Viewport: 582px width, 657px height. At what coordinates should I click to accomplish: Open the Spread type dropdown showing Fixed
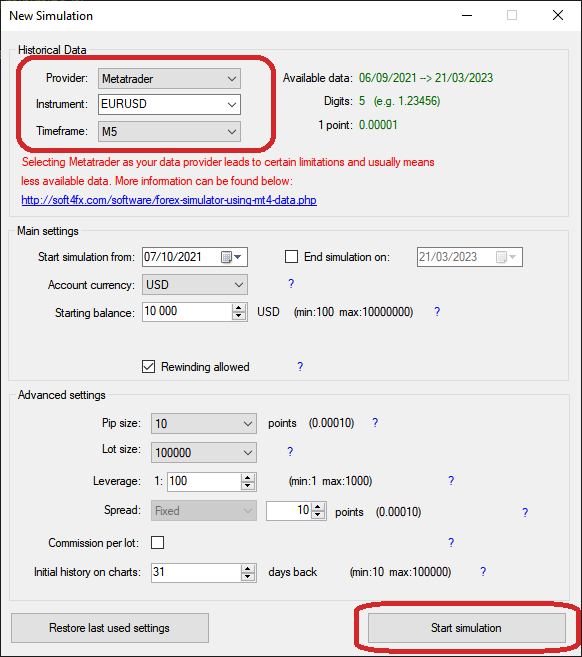point(204,511)
